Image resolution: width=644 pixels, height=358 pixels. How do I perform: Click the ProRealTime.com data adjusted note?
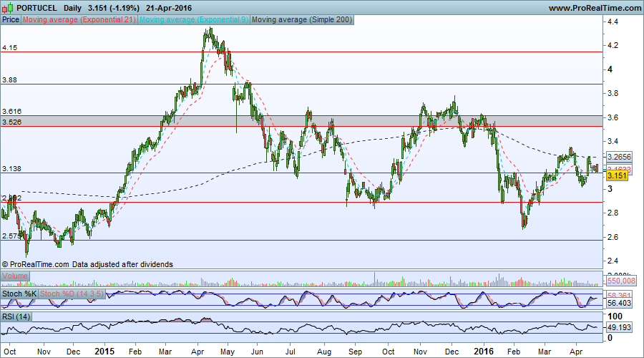[x=87, y=264]
